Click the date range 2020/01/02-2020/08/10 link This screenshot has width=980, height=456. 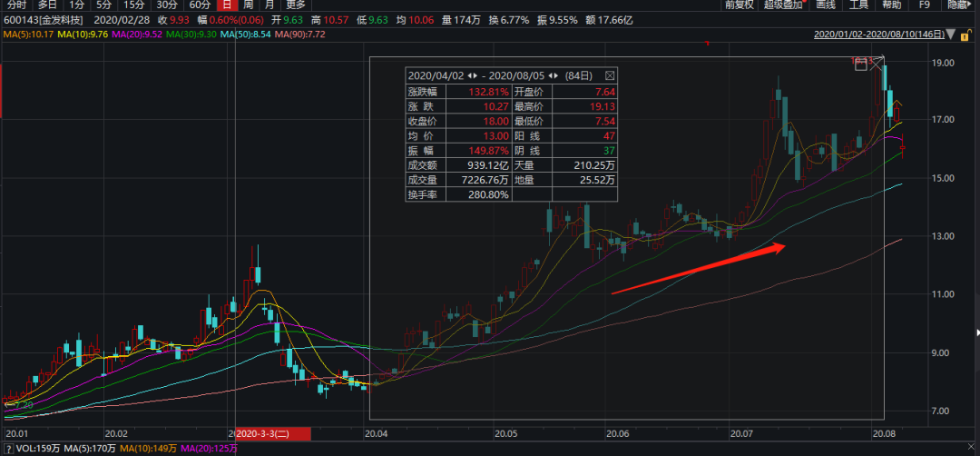click(877, 35)
